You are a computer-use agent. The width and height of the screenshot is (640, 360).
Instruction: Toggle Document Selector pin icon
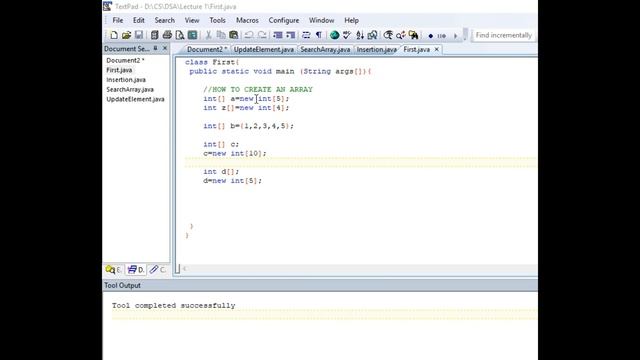point(156,49)
